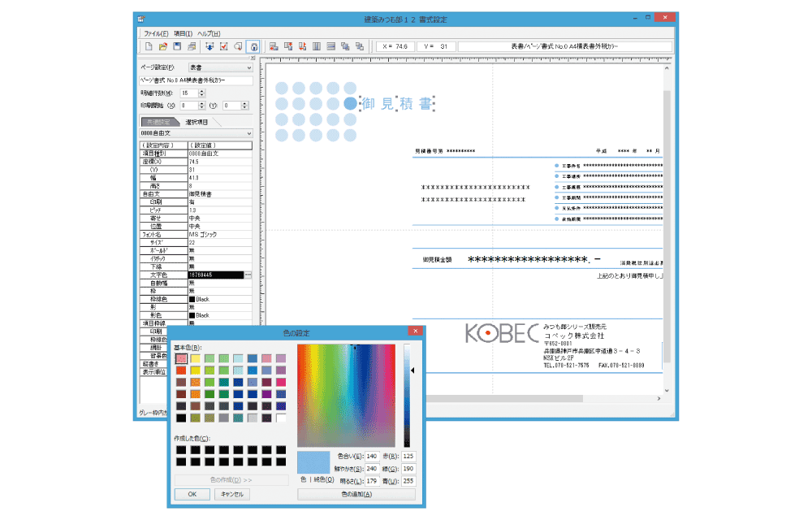Open the ファイル(F) menu
812x520 pixels.
[x=155, y=33]
